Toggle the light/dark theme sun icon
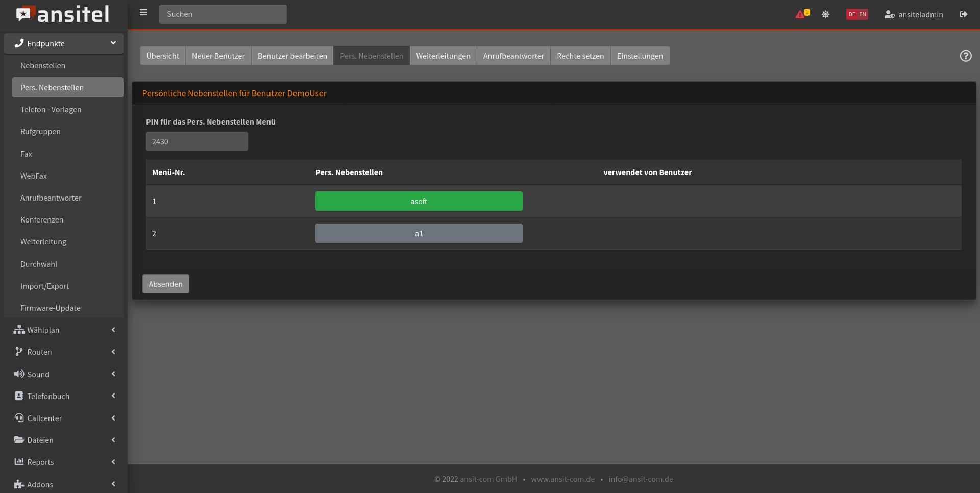980x493 pixels. point(825,14)
